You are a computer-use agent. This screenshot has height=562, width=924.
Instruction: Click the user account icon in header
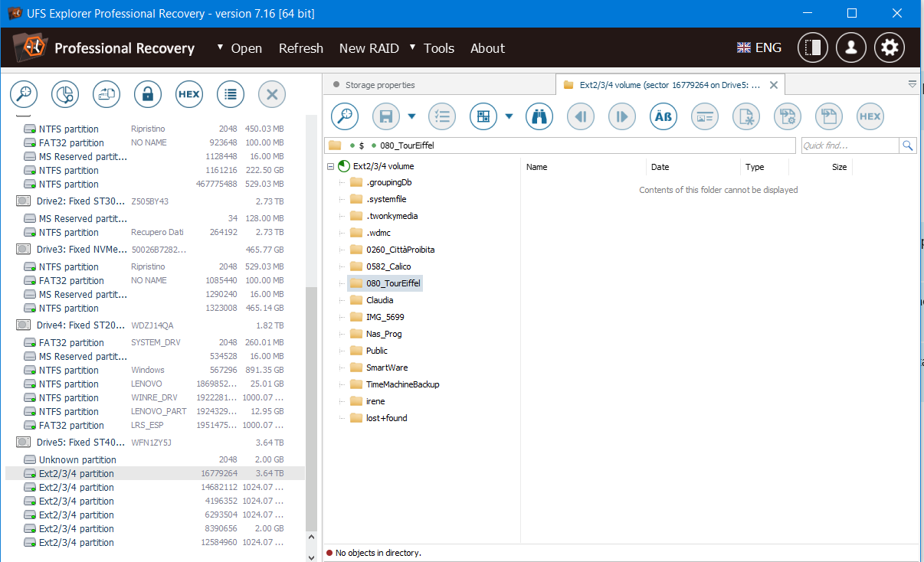[x=851, y=47]
